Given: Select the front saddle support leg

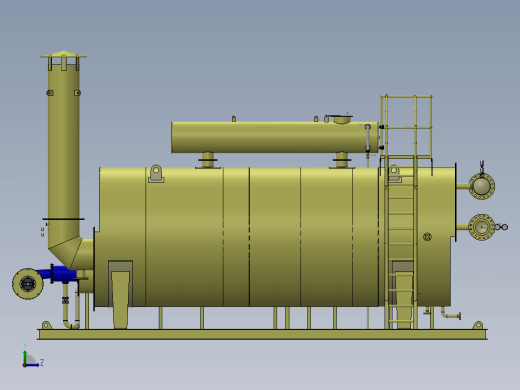Looking at the screenshot, I should tap(120, 299).
